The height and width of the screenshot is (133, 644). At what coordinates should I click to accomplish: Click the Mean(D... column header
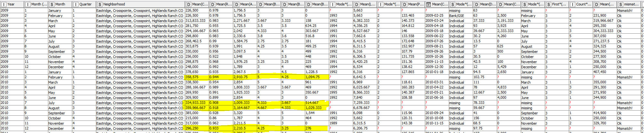pyautogui.click(x=485, y=4)
